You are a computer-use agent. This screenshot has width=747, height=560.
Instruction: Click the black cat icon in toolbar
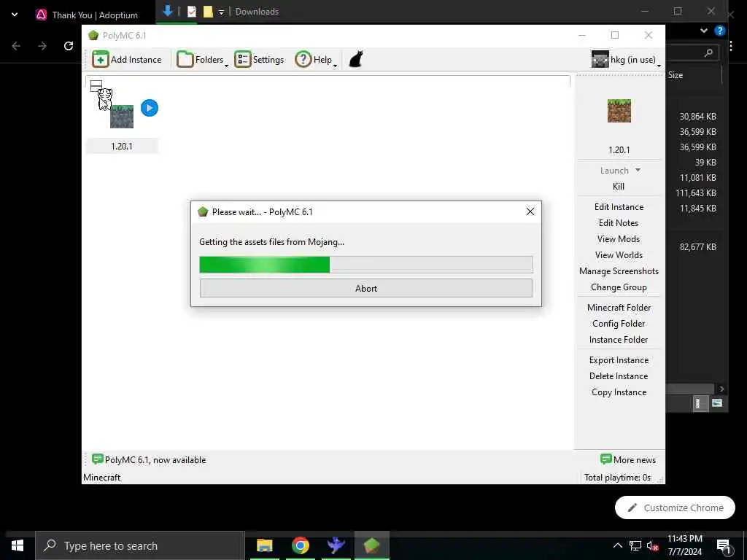click(356, 60)
